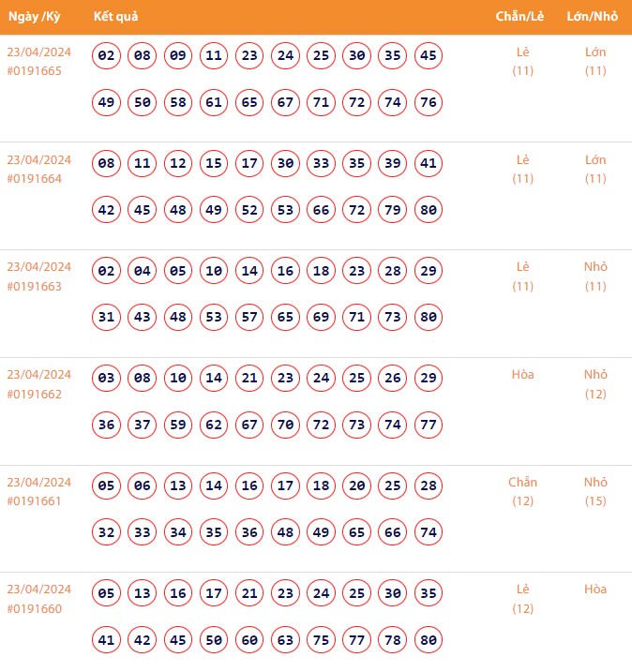View draw #0191660 details
632x672 pixels.
point(34,608)
